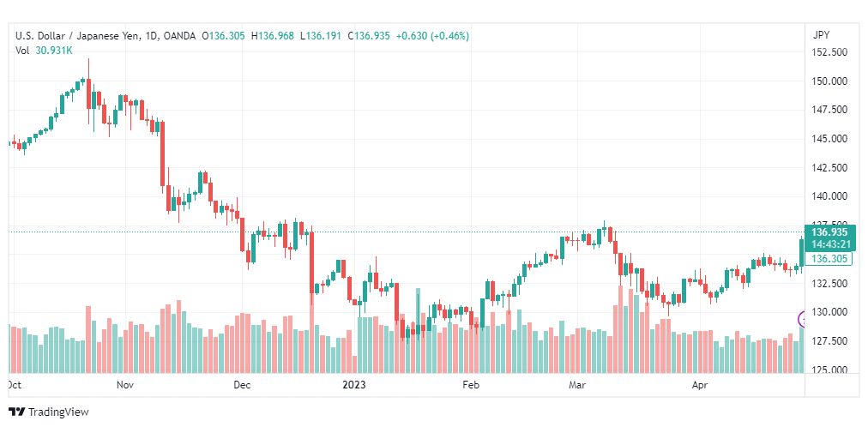Click the 30.931K volume value
This screenshot has width=868, height=427.
54,51
